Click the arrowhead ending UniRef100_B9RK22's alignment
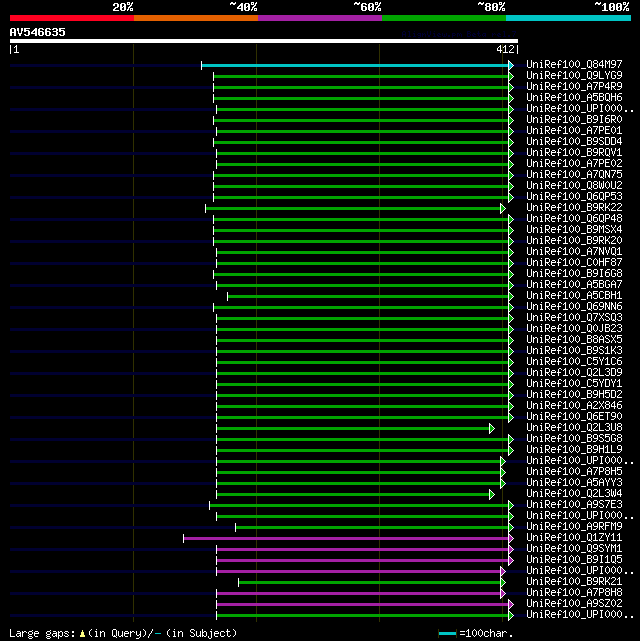This screenshot has height=641, width=640. [503, 208]
